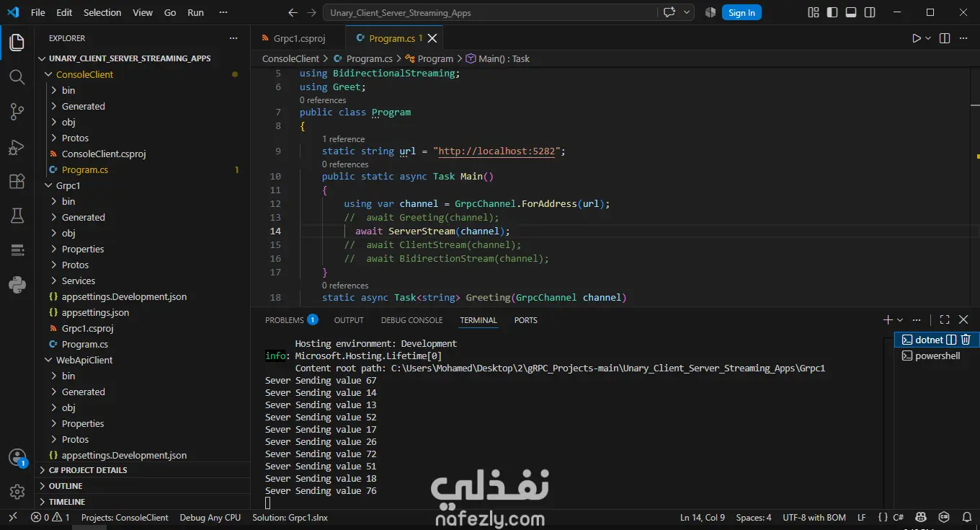Open notifications bell in status bar

pos(966,517)
